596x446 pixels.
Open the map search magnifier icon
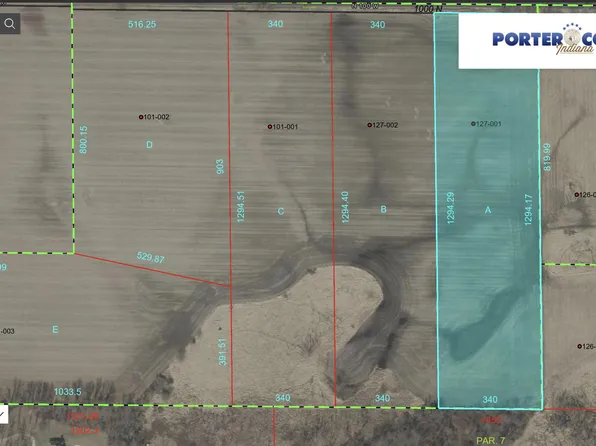[x=10, y=24]
